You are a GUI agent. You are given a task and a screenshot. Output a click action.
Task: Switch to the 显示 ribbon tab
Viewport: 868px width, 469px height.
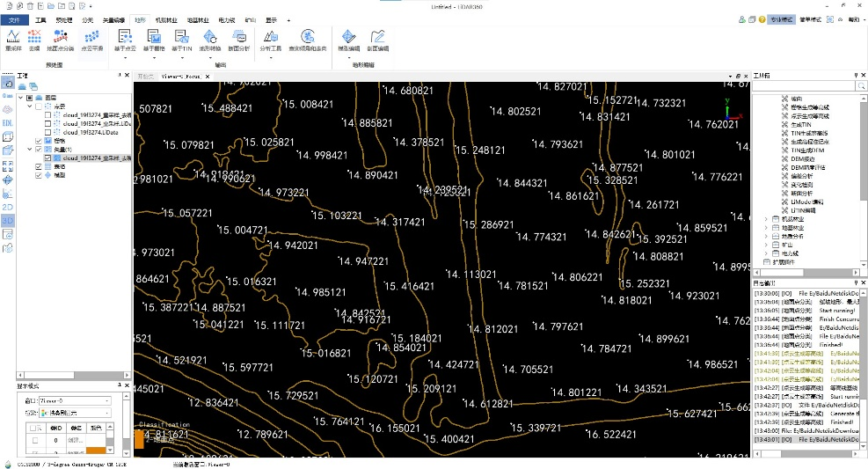[271, 20]
